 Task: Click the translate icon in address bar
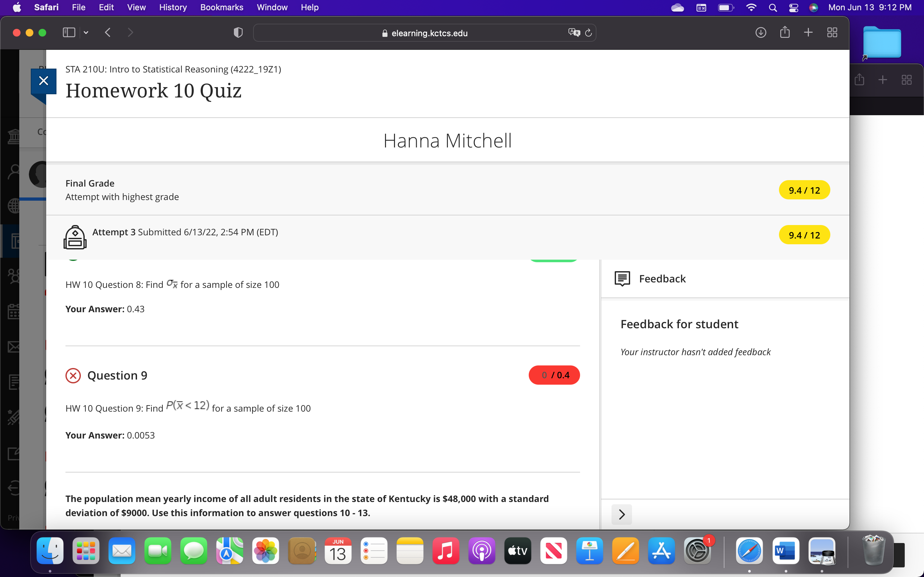(574, 33)
